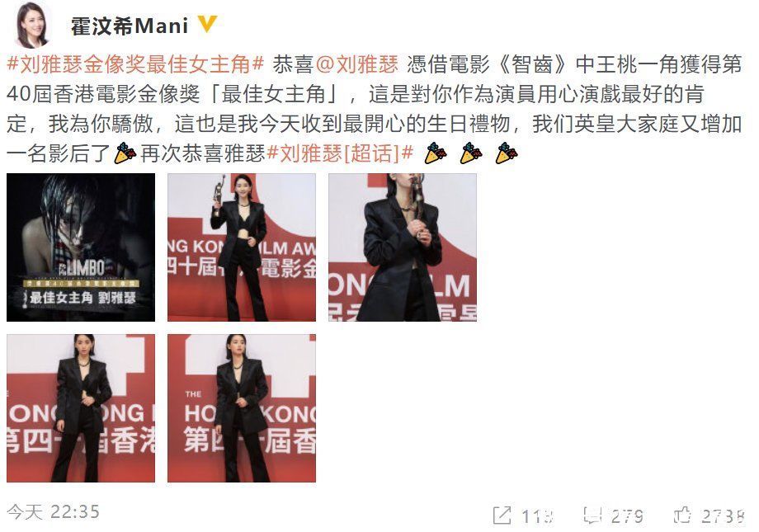Open the profile avatar of 霍汶希Mani
The height and width of the screenshot is (532, 759).
[x=32, y=24]
